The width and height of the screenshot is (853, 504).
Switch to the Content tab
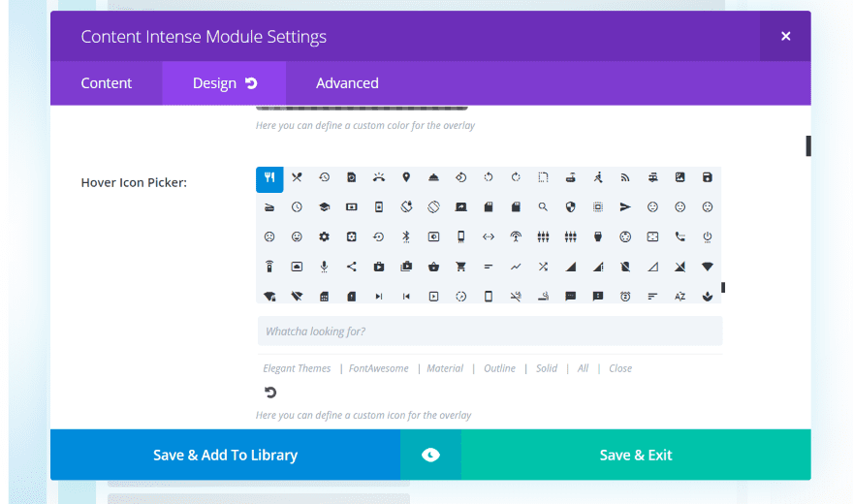[x=107, y=83]
